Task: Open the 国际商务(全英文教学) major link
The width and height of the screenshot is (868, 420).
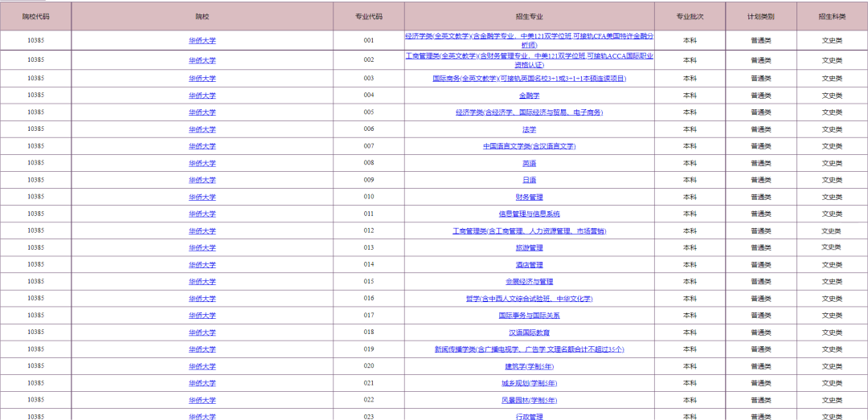Action: [x=529, y=79]
